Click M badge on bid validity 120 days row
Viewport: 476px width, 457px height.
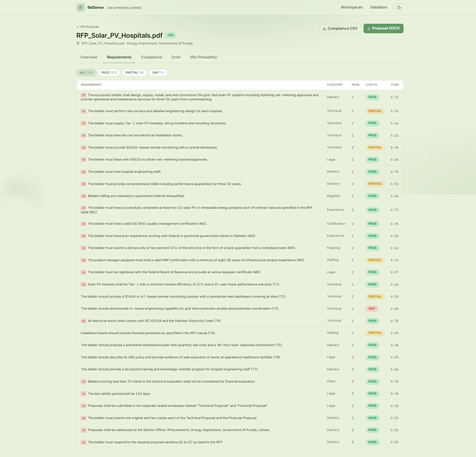[83, 394]
